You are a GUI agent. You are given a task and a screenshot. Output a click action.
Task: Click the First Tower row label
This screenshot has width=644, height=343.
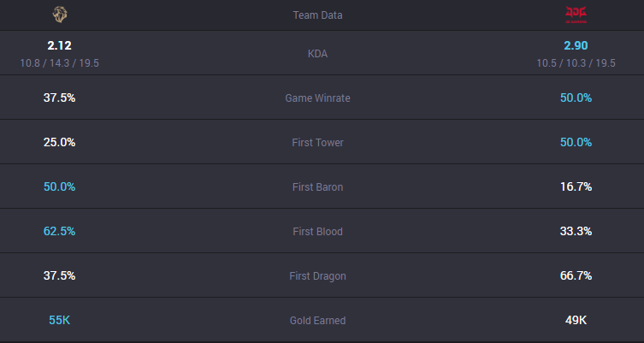[317, 143]
